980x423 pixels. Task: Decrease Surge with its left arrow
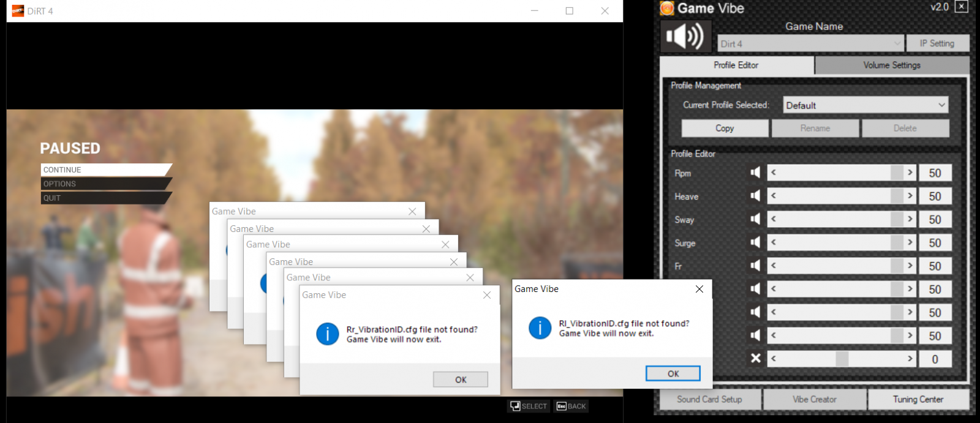click(x=774, y=242)
